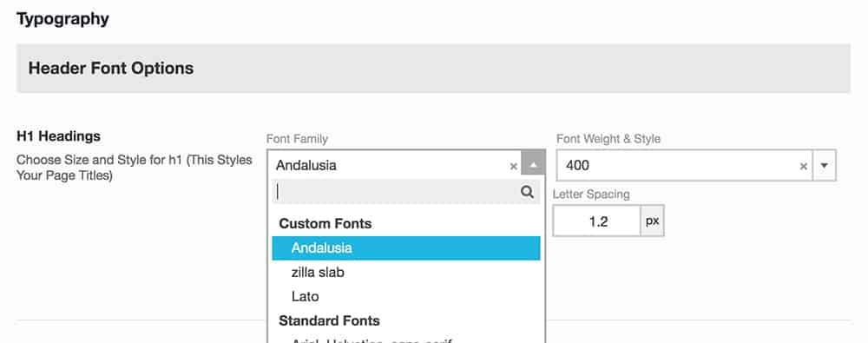Clear the Andalusia font family selection

tap(513, 166)
